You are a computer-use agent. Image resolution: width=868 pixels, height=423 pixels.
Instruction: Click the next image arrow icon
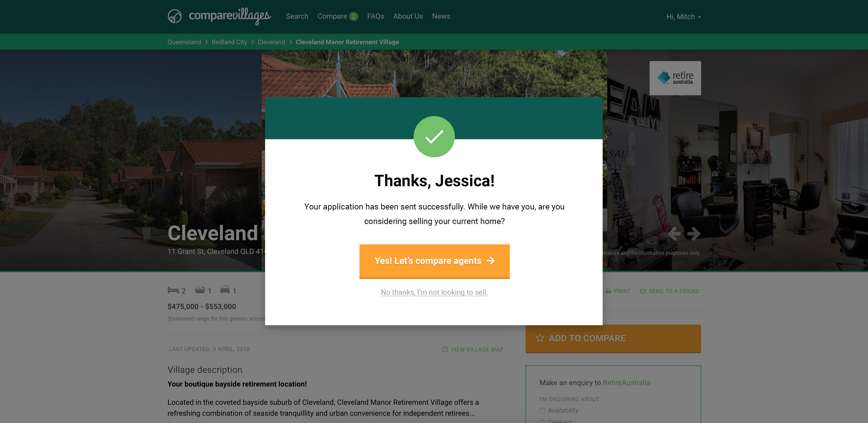point(694,233)
